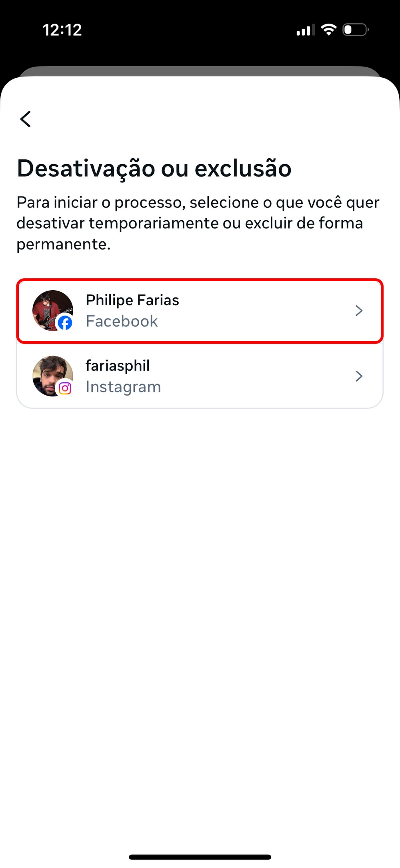The width and height of the screenshot is (400, 868).
Task: Expand the Instagram account chevron
Action: coord(359,376)
